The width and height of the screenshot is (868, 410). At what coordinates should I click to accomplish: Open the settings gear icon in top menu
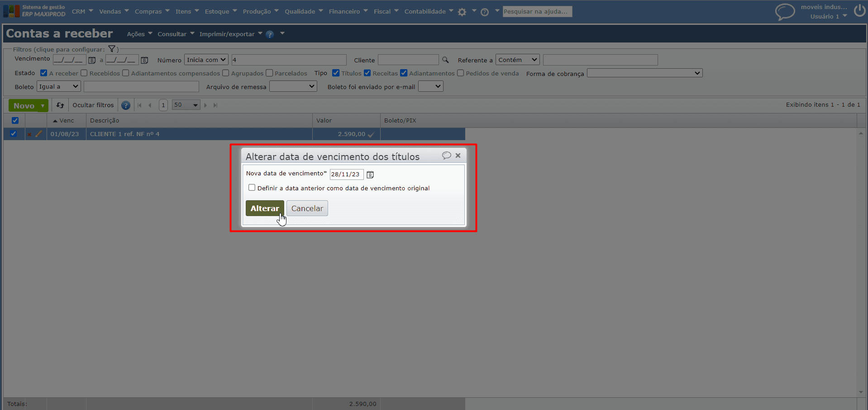tap(462, 12)
